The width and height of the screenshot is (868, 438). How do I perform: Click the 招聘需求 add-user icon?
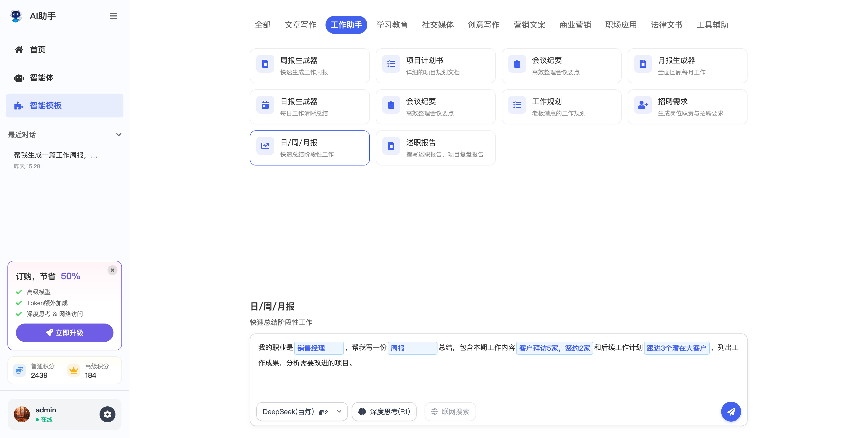click(x=643, y=105)
